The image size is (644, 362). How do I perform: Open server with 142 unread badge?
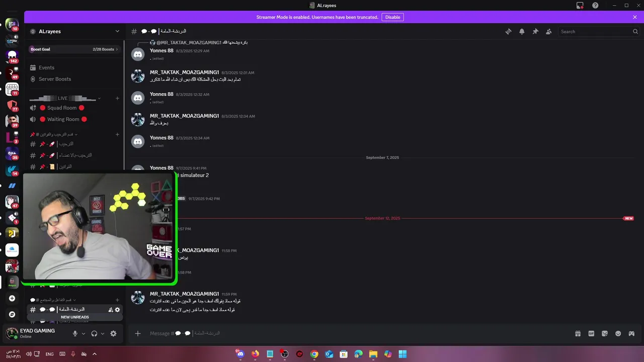(12, 55)
